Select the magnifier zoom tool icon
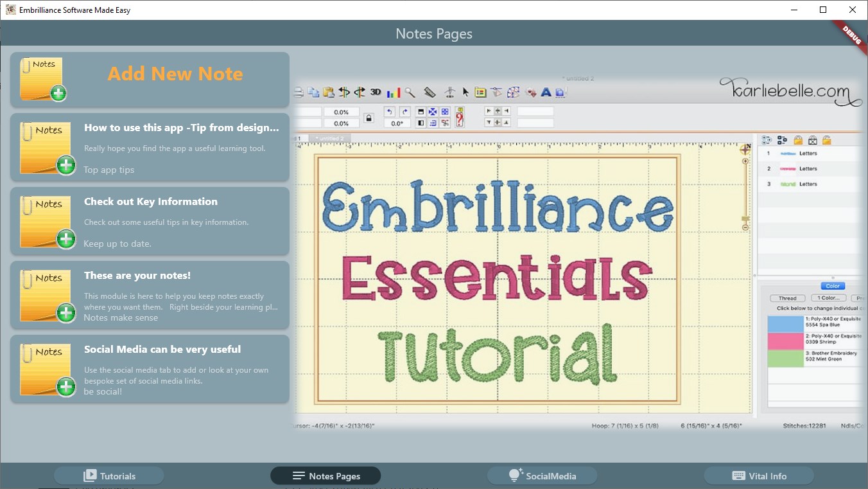868x489 pixels. click(409, 92)
